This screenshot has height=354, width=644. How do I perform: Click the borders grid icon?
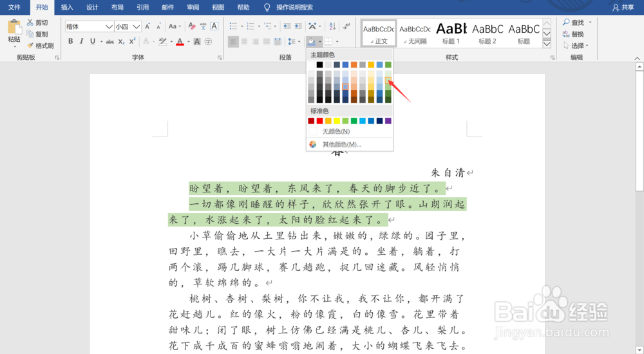[x=328, y=41]
